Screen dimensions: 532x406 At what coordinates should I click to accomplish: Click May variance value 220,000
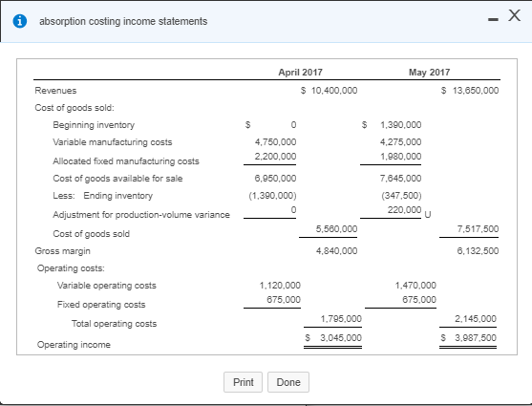pyautogui.click(x=404, y=210)
